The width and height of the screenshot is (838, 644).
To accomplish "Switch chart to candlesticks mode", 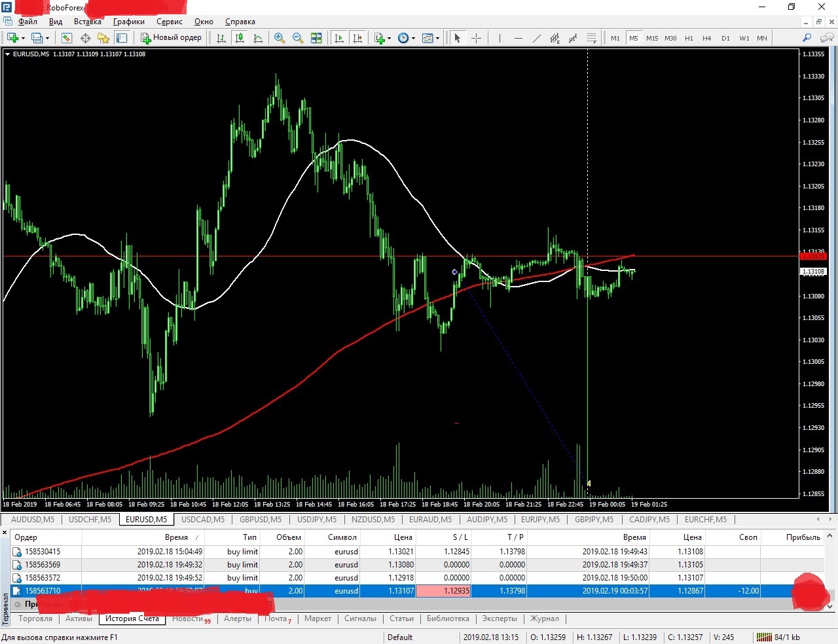I will 240,38.
